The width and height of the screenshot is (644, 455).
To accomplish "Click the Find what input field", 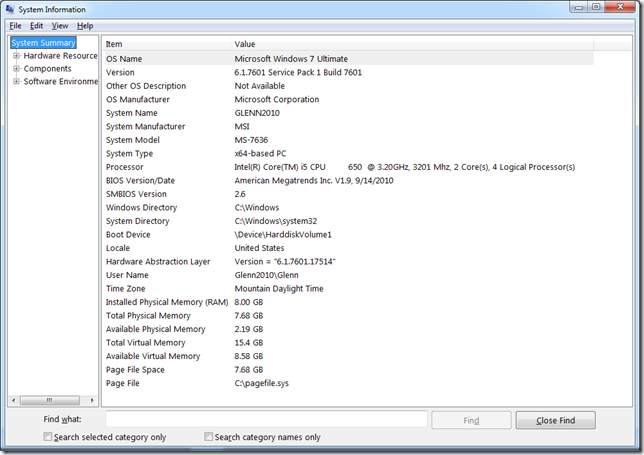I will tap(266, 419).
